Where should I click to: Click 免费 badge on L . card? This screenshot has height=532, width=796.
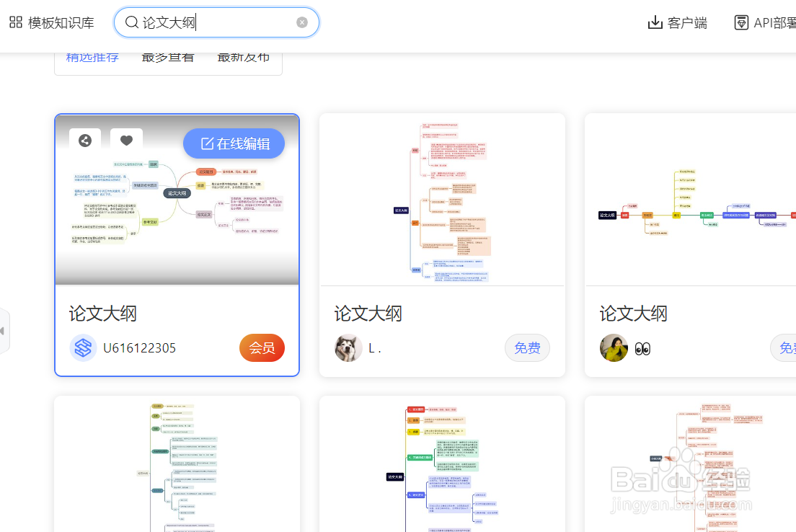[x=528, y=347]
